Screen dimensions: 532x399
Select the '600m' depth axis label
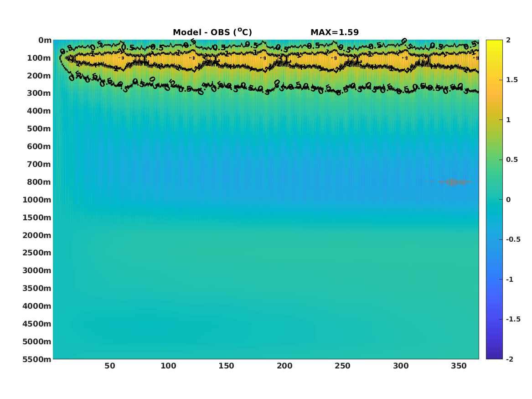pyautogui.click(x=39, y=146)
